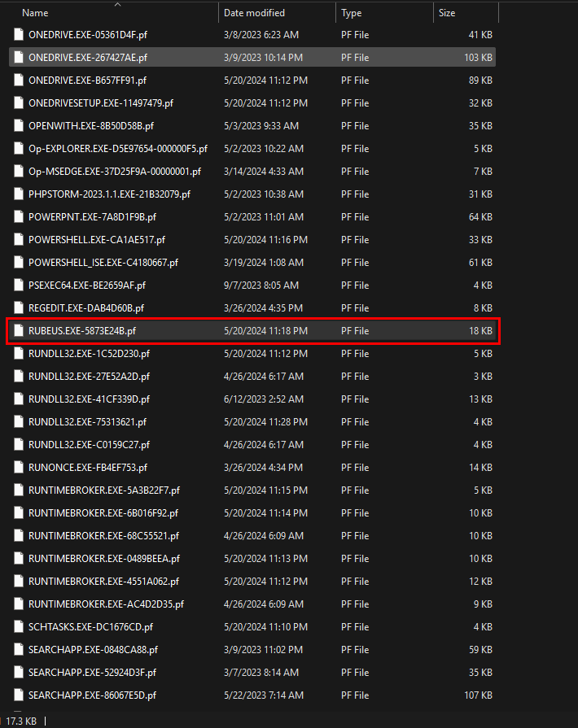Click REGEDIT.EXE-DAB4D60B.pf file icon
The image size is (578, 728).
pyautogui.click(x=19, y=307)
